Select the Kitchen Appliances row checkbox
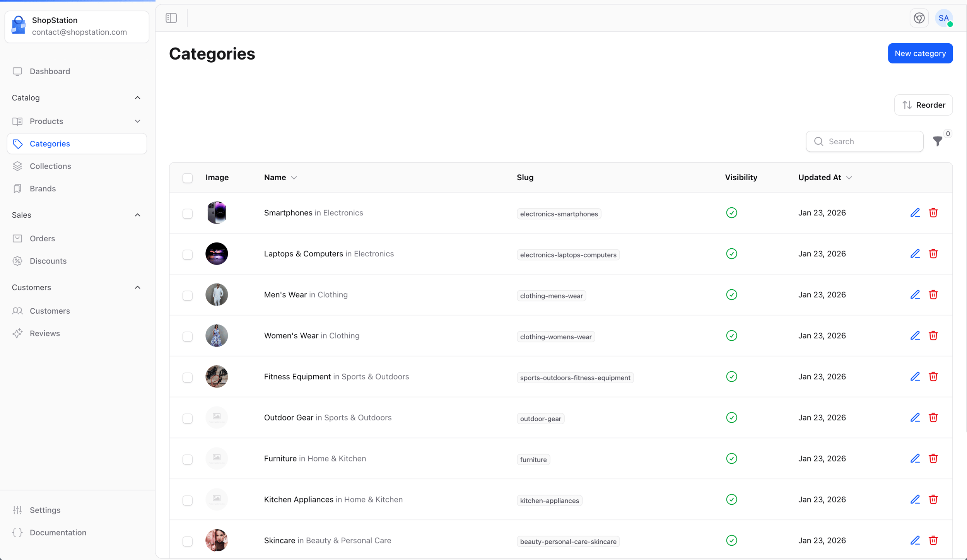The image size is (967, 560). pos(188,501)
